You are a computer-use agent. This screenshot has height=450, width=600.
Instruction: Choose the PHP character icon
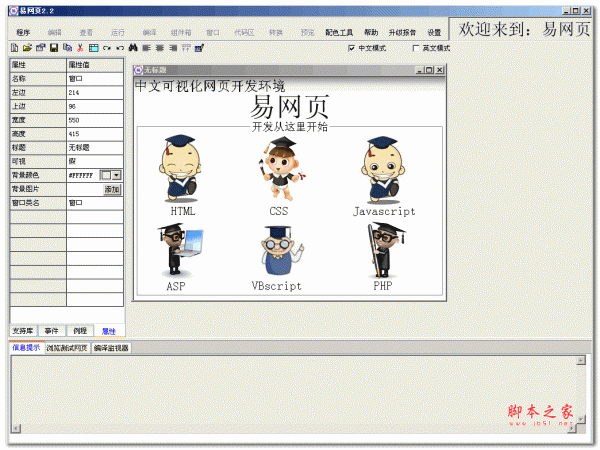381,250
